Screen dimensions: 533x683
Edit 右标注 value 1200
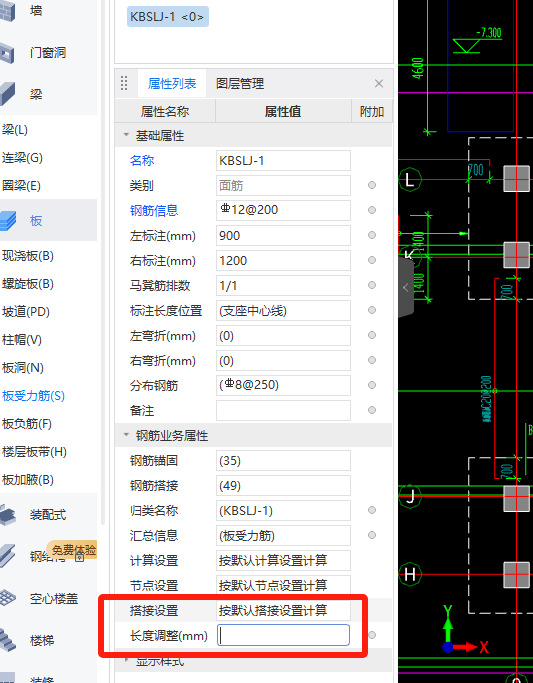(x=283, y=260)
